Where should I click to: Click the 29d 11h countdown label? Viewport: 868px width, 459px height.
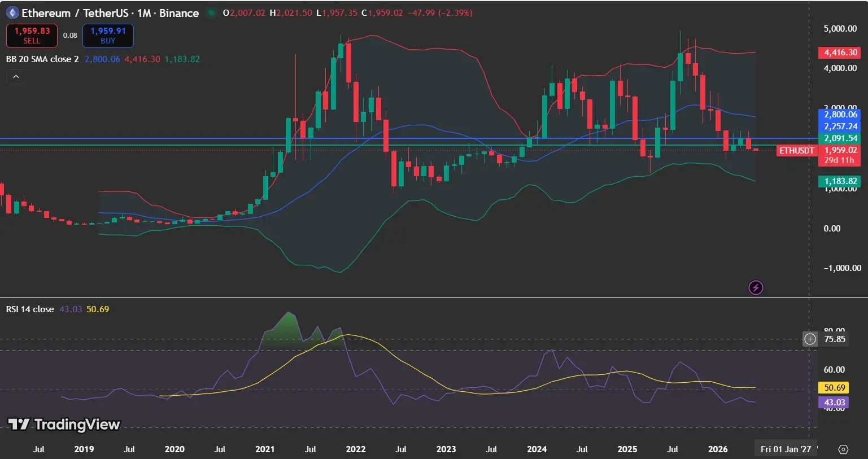click(839, 160)
